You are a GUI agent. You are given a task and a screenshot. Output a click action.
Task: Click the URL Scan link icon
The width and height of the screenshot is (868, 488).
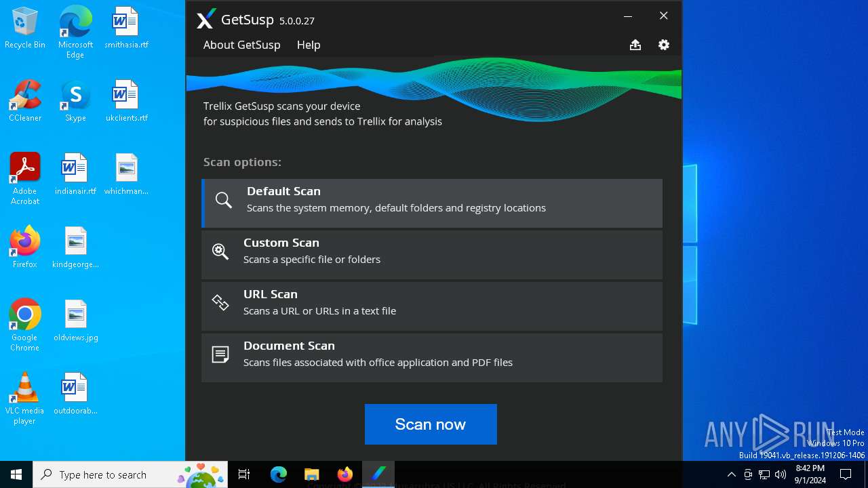point(220,302)
